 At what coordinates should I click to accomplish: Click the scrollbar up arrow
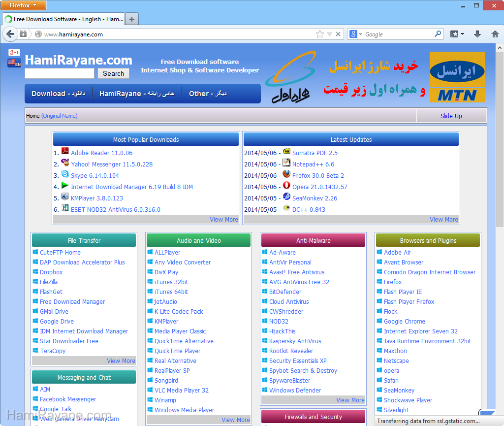pyautogui.click(x=500, y=48)
